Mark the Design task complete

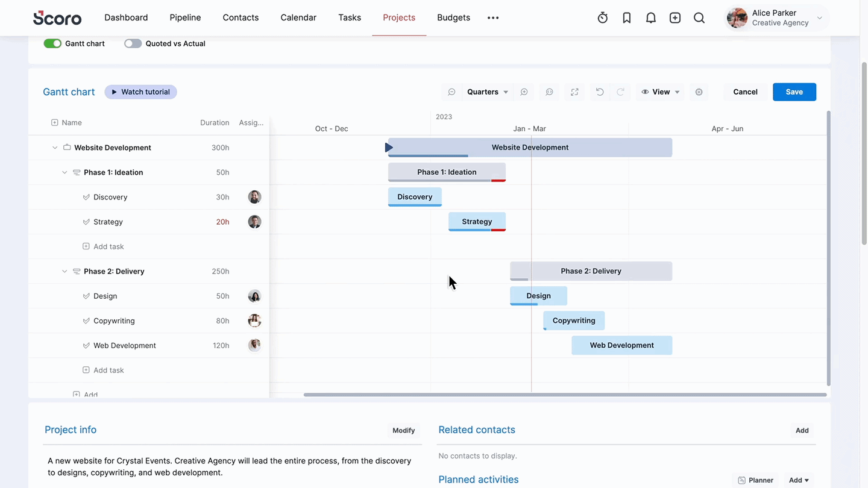click(86, 296)
